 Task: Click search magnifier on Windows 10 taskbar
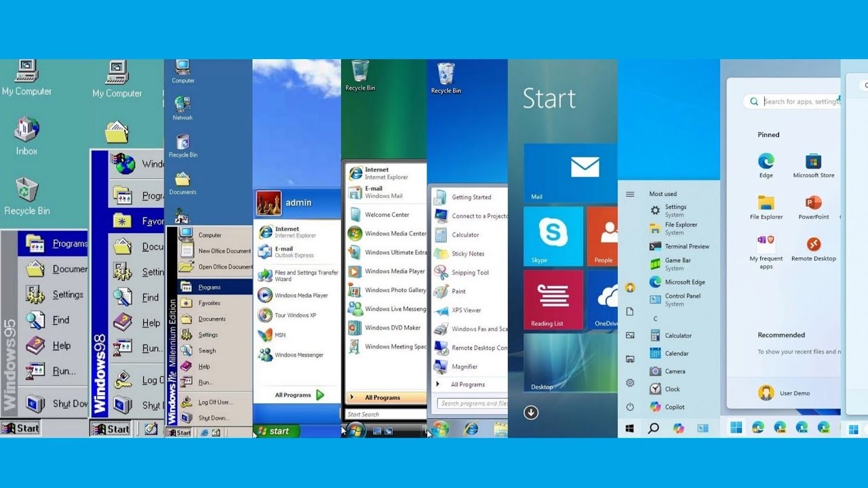coord(654,428)
